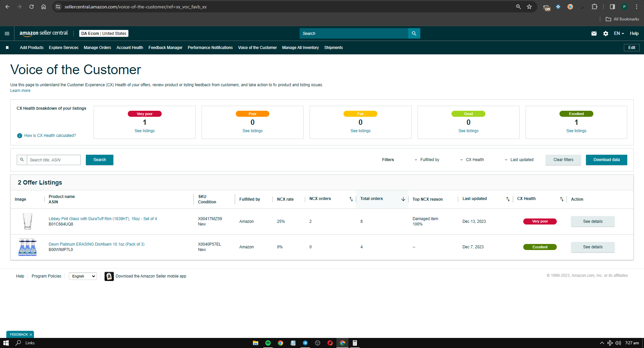
Task: Open the browser zoom magnifier icon
Action: click(519, 7)
